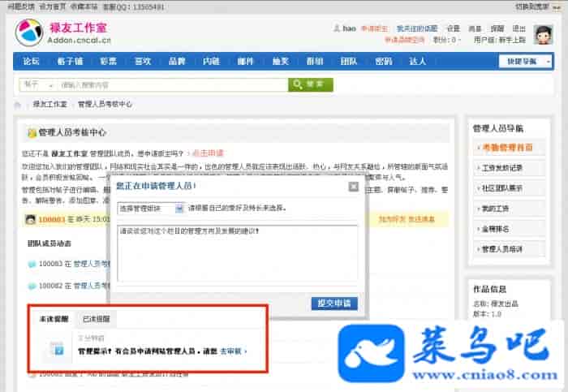This screenshot has width=568, height=392.
Task: Open the 群组 nav menu item
Action: coord(315,61)
